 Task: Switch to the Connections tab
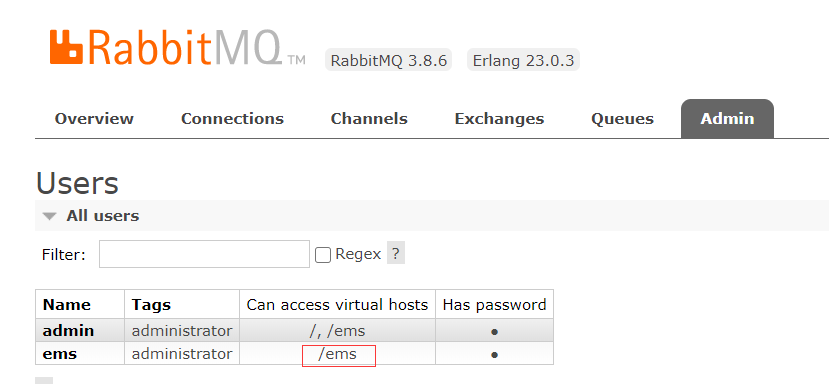click(x=232, y=119)
